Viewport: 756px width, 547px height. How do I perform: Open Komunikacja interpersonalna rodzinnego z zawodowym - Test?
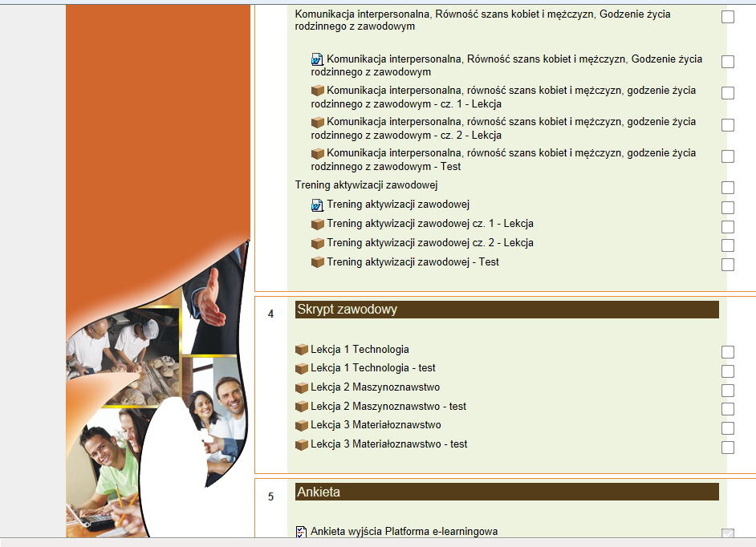(503, 160)
